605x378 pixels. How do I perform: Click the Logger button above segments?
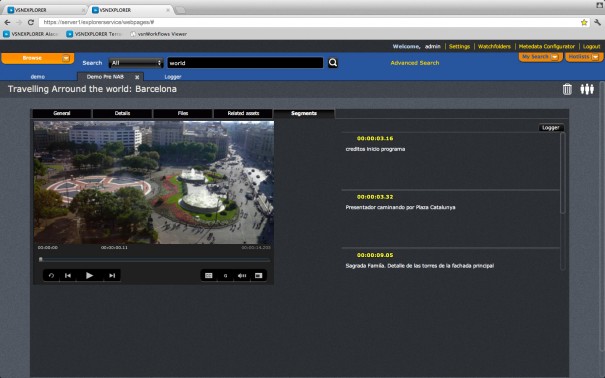click(551, 128)
